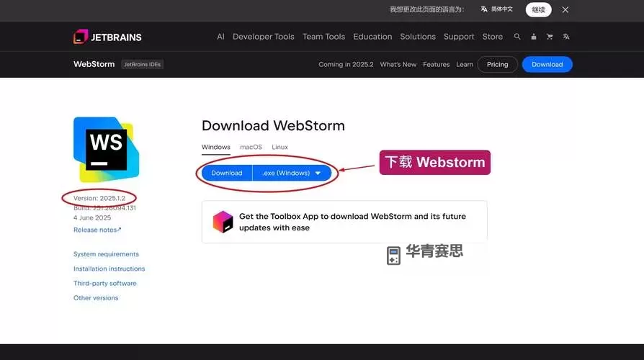This screenshot has height=360, width=644.
Task: Open the shopping cart icon
Action: coord(550,37)
